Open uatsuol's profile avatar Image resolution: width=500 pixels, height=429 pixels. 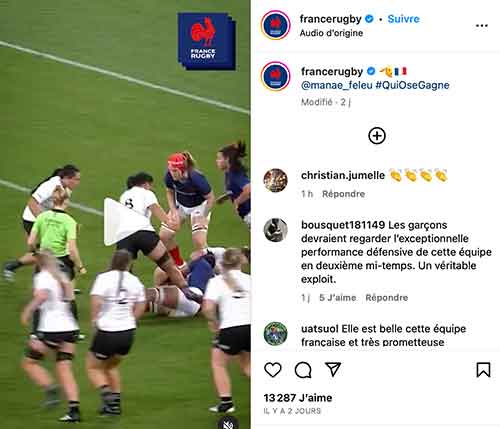[x=275, y=333]
